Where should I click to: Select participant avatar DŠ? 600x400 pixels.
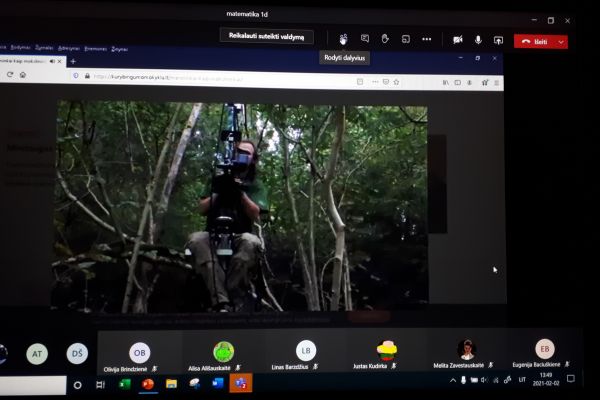[77, 353]
